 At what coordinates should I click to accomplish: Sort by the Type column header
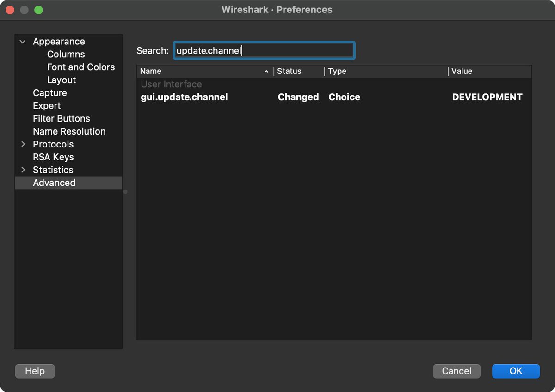[386, 71]
